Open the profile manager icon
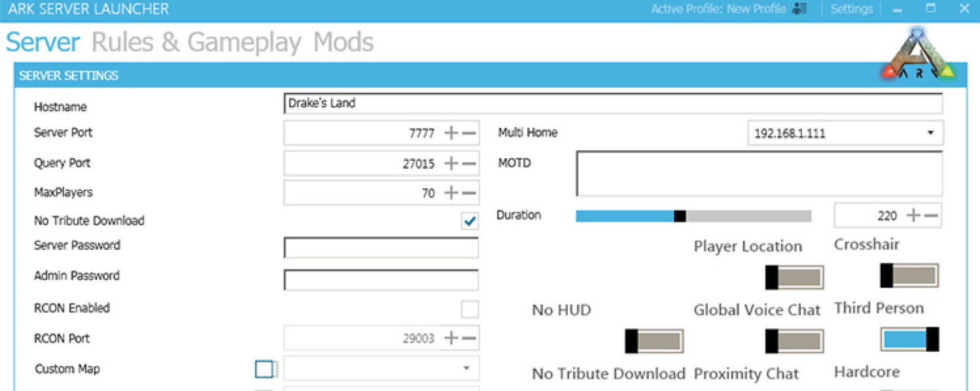This screenshot has height=391, width=980. 799,9
